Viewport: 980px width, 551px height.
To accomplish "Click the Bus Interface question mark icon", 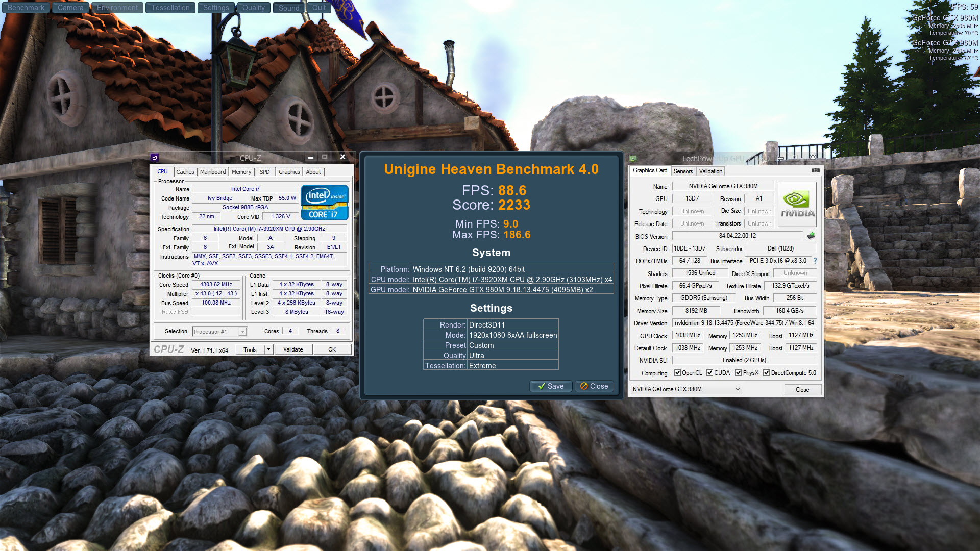I will tap(815, 261).
